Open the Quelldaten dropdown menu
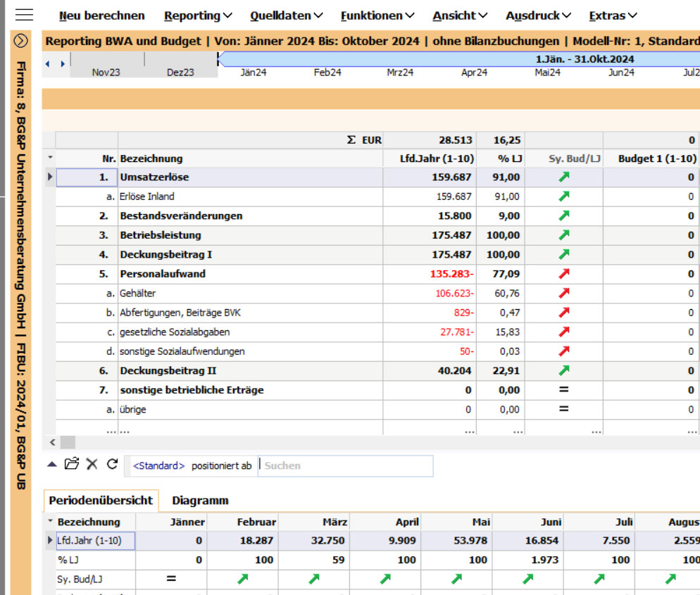 (x=286, y=15)
